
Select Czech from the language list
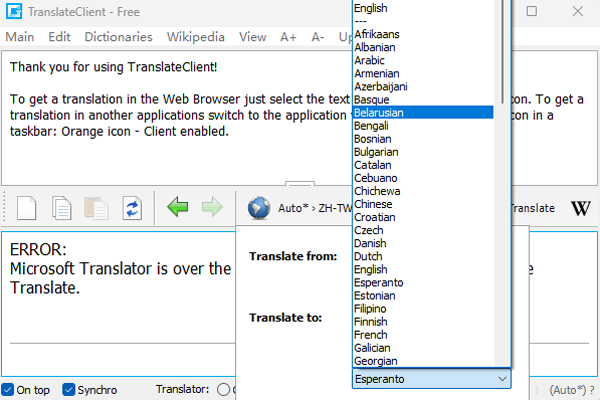(x=423, y=230)
